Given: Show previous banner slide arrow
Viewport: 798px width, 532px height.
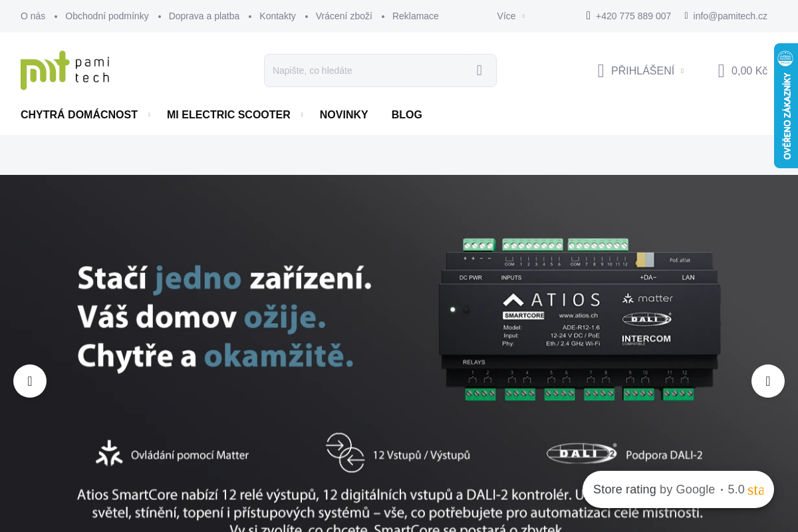Looking at the screenshot, I should tap(30, 381).
